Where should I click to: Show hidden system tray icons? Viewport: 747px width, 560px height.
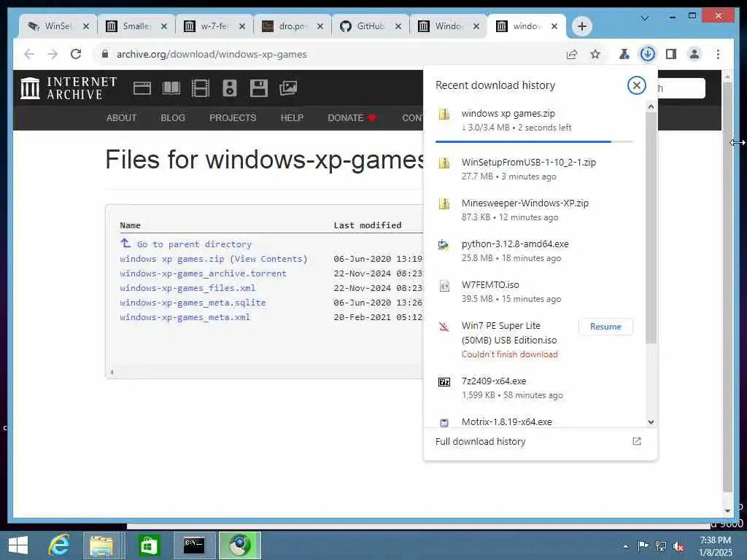tap(625, 546)
